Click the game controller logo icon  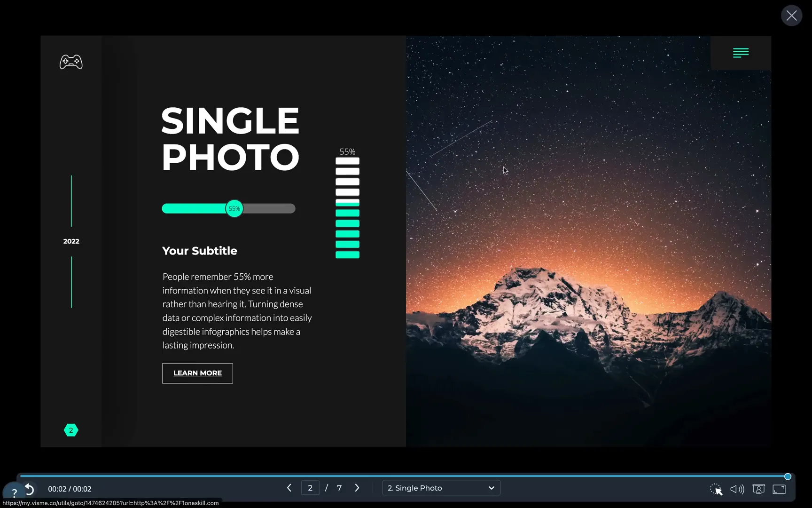click(x=71, y=62)
